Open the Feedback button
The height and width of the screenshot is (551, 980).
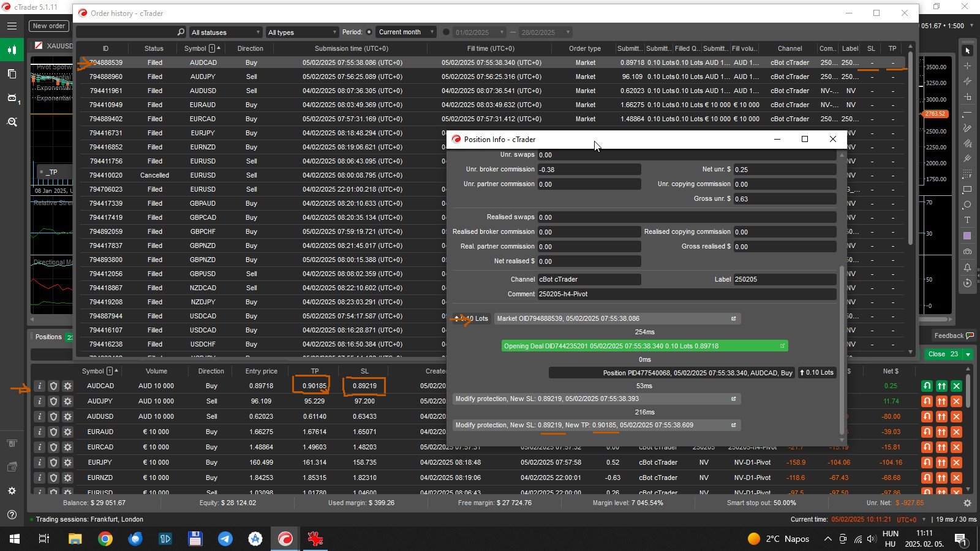953,335
